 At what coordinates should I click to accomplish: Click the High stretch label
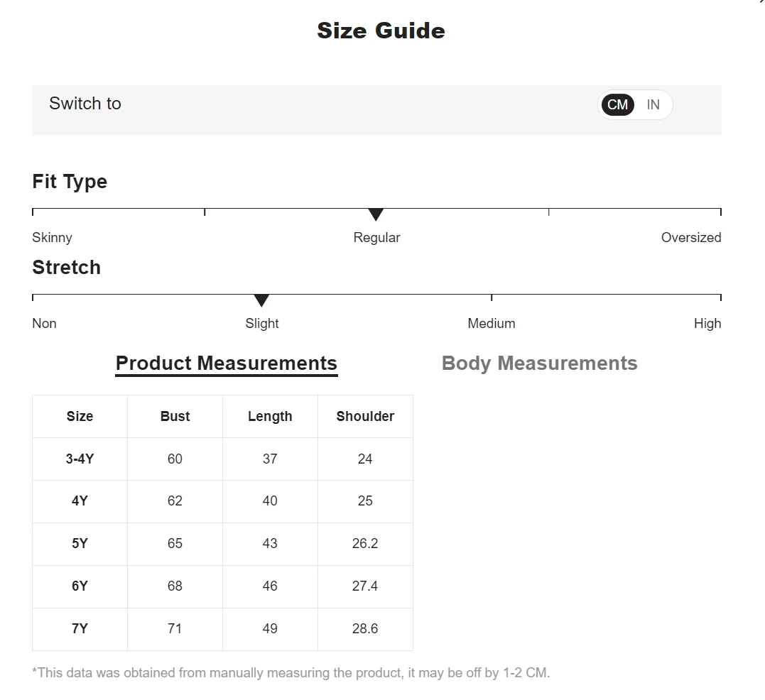pyautogui.click(x=707, y=324)
